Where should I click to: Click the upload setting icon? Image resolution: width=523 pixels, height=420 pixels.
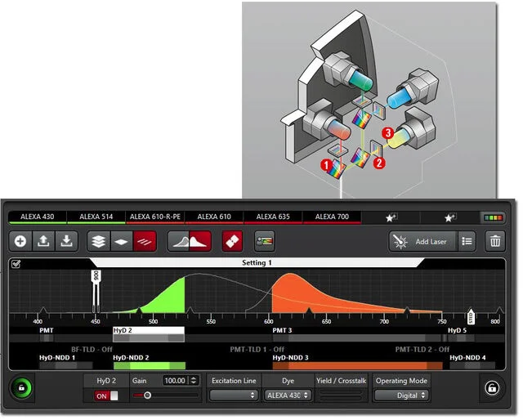pos(43,241)
